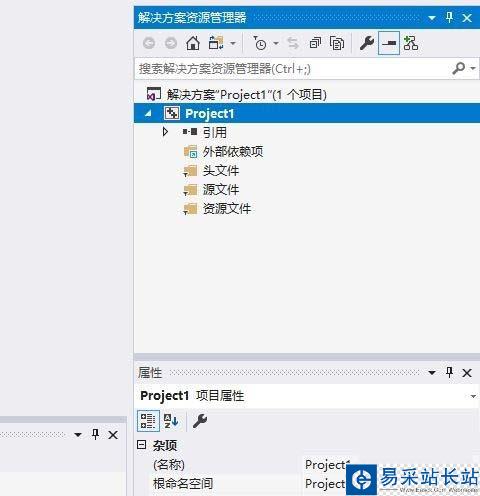Click the 源文件 filter folder icon
The height and width of the screenshot is (496, 480).
pos(191,190)
